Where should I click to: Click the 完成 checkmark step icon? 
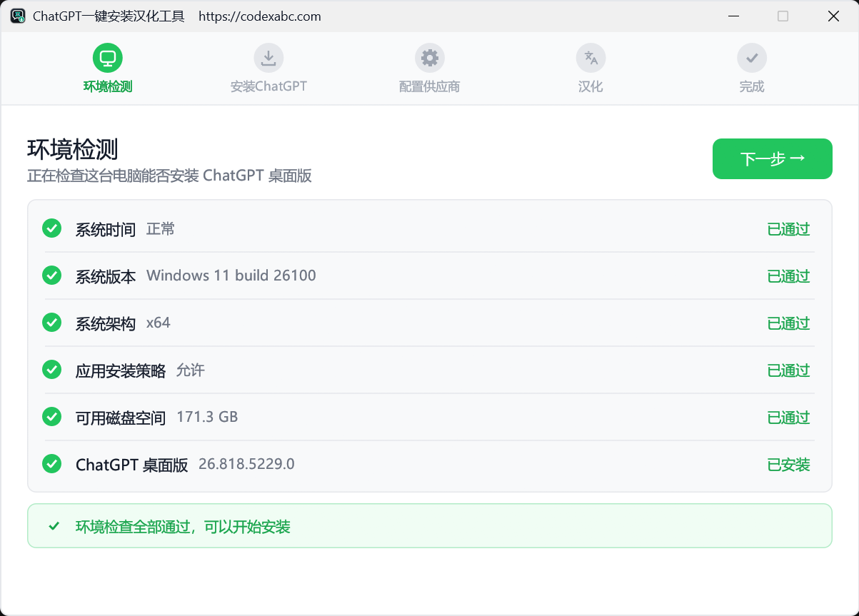coord(752,58)
